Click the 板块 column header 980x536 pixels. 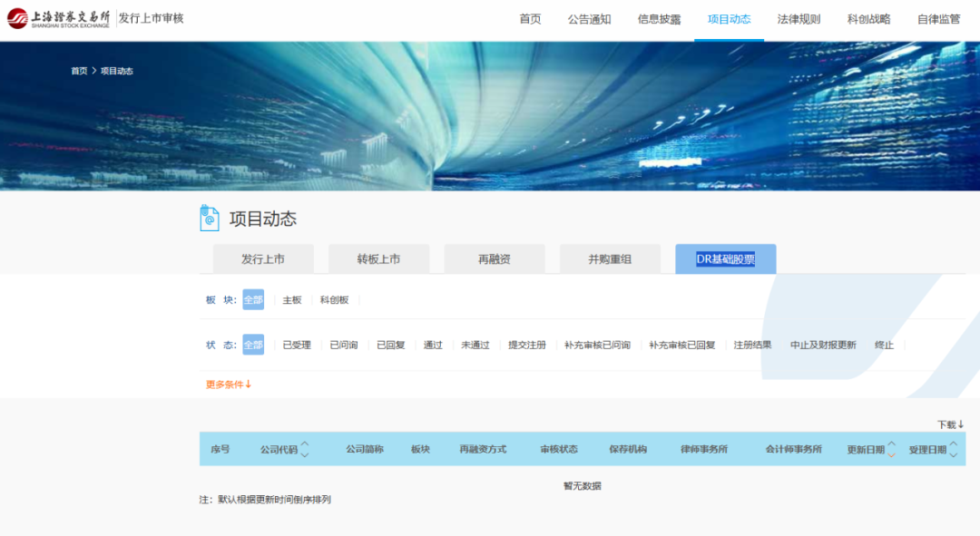click(x=421, y=449)
